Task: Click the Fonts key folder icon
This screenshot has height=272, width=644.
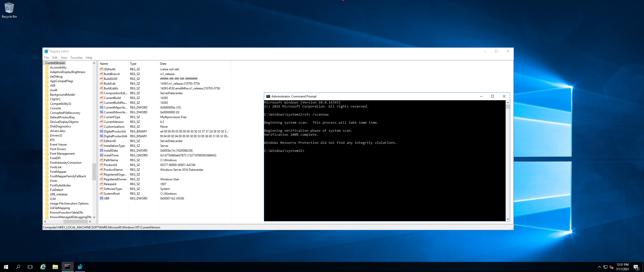Action: click(x=47, y=181)
